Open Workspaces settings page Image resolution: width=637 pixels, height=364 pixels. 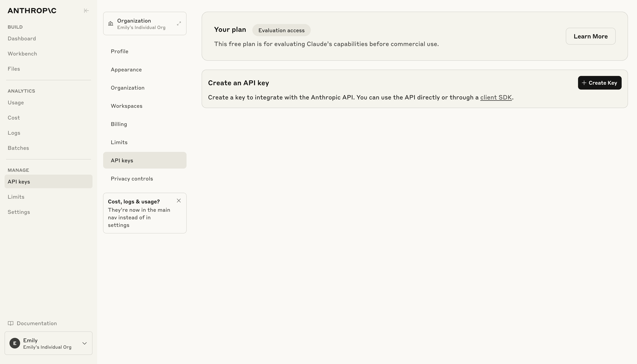click(x=127, y=106)
